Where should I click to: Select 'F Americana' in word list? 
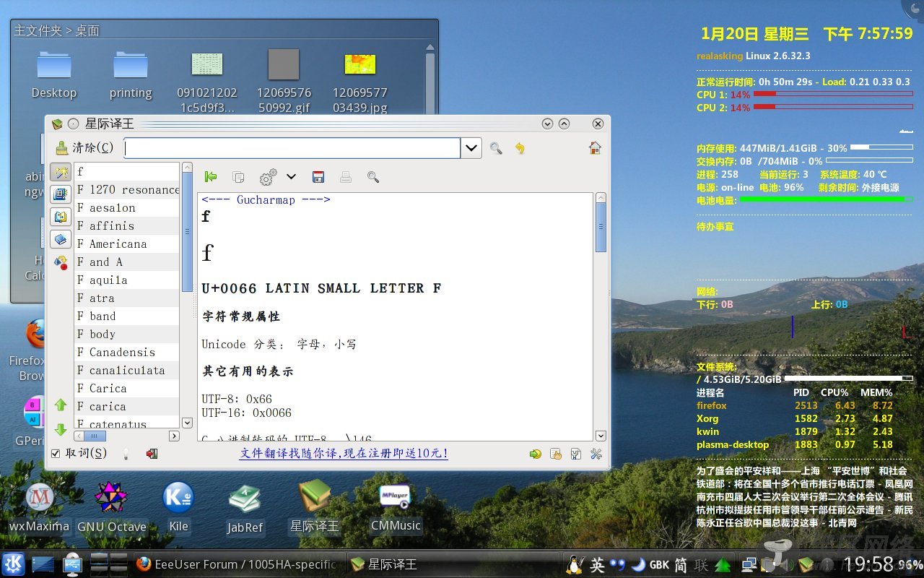click(x=127, y=244)
